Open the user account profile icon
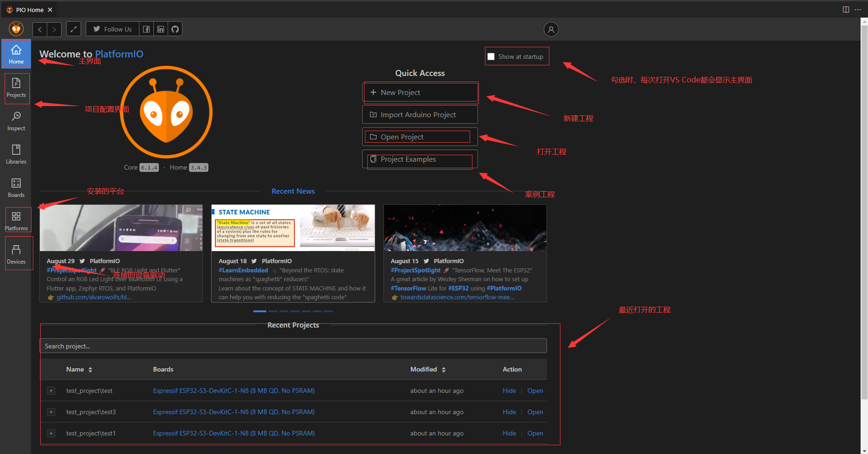Screen dimensions: 868x454 [x=551, y=29]
